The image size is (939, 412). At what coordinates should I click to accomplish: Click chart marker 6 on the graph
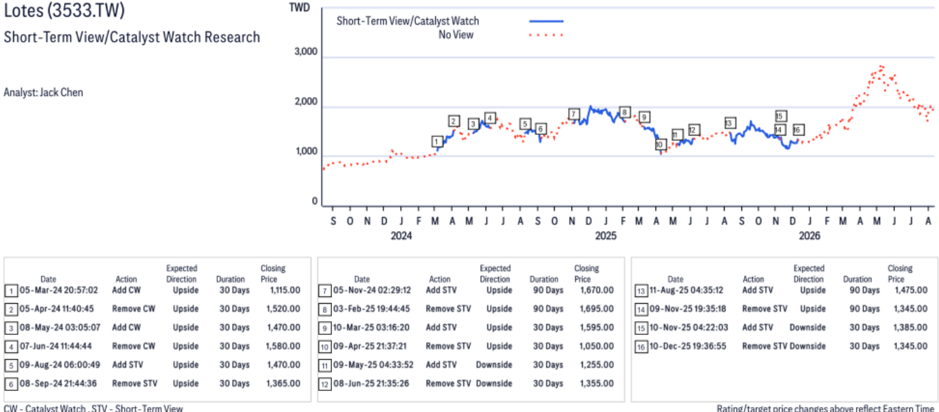[x=541, y=129]
